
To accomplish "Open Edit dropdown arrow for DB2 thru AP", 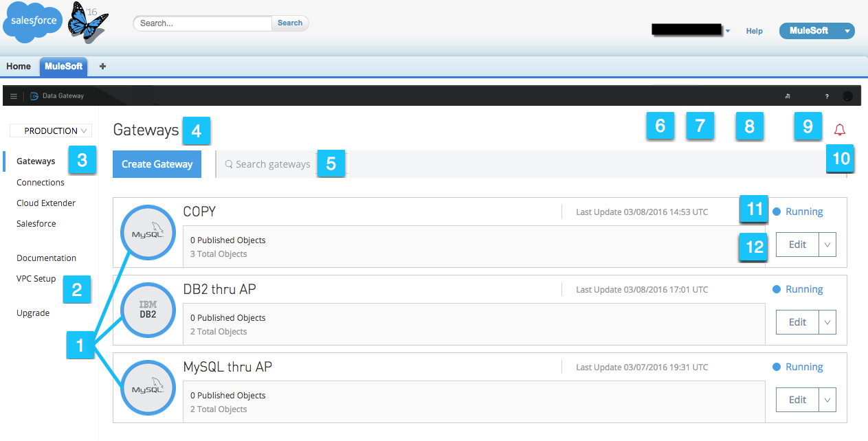I will point(827,322).
